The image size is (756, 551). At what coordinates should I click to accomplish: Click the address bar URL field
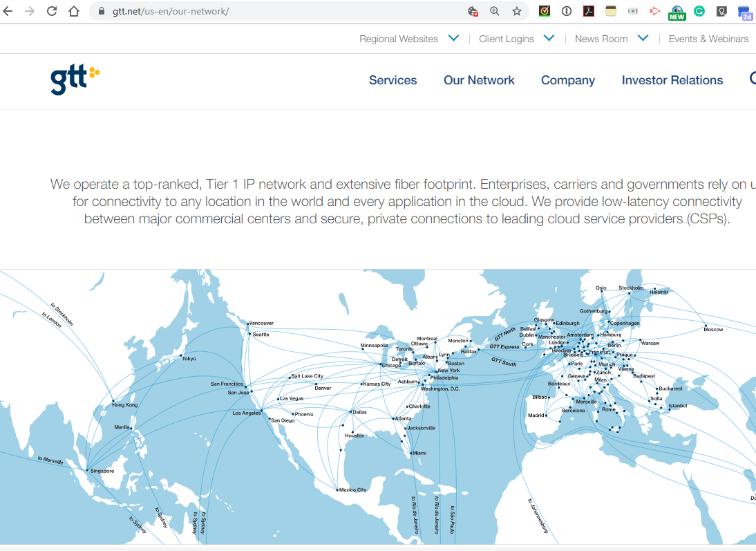click(x=276, y=11)
